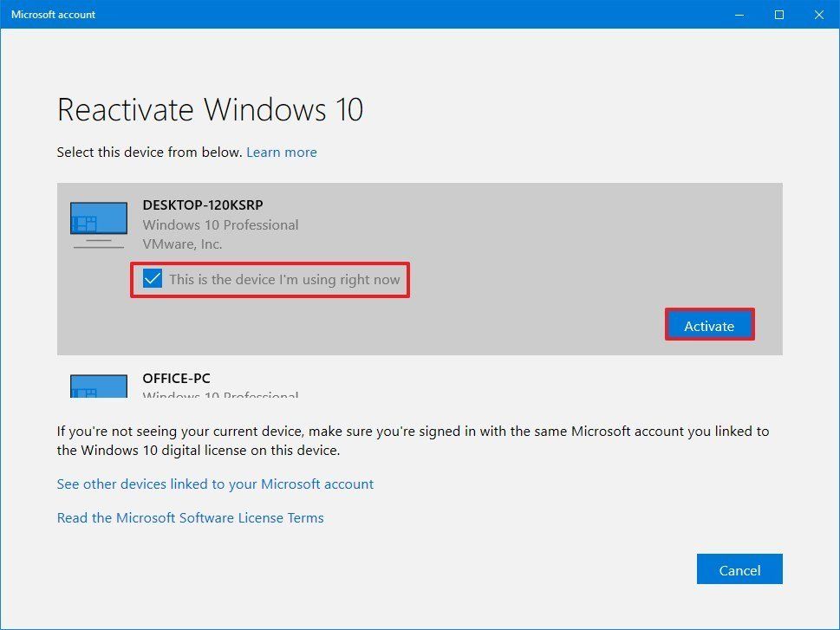Image resolution: width=840 pixels, height=630 pixels.
Task: Click the 'Select this device from below' text
Action: click(x=142, y=152)
